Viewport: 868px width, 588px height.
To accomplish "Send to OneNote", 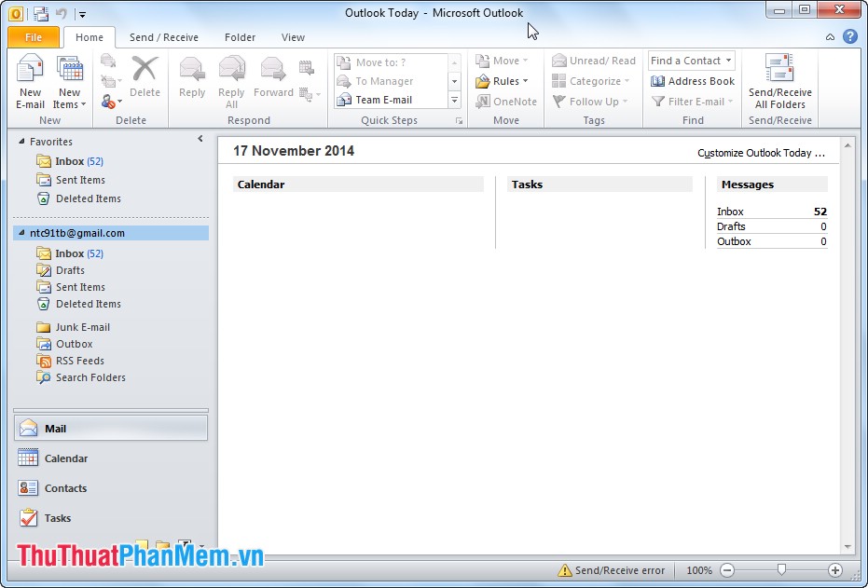I will (x=506, y=102).
